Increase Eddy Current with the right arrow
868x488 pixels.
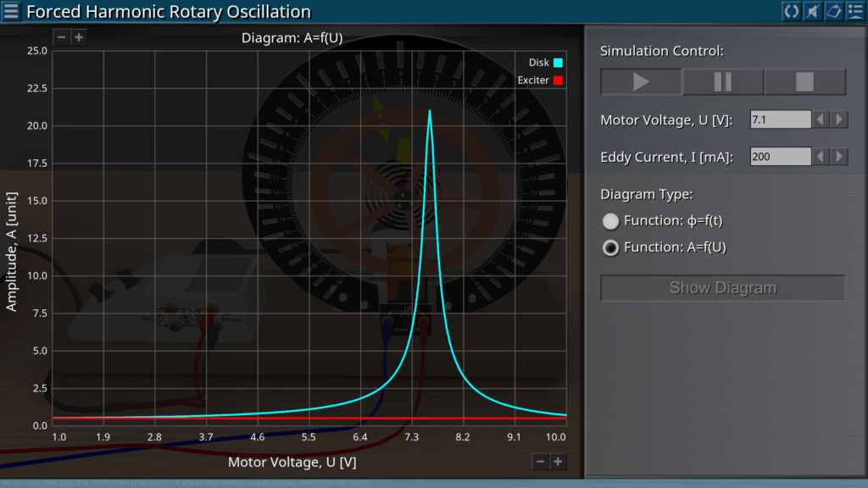pos(839,157)
